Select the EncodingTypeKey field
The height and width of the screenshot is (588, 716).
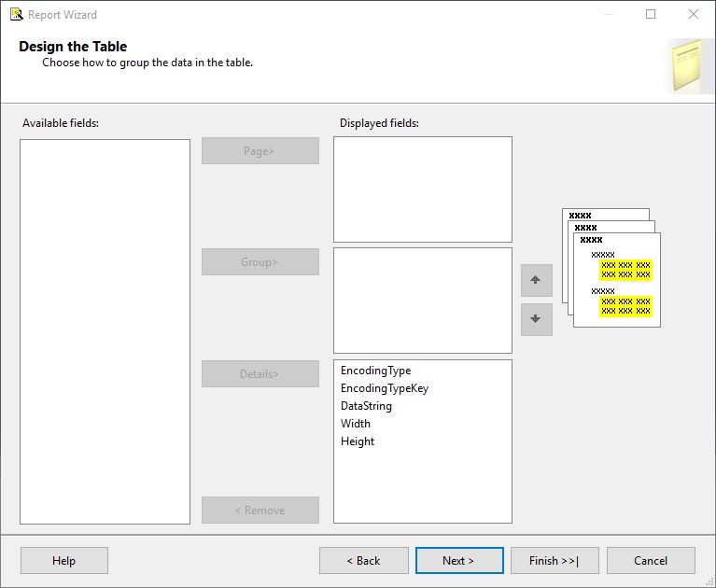(385, 388)
